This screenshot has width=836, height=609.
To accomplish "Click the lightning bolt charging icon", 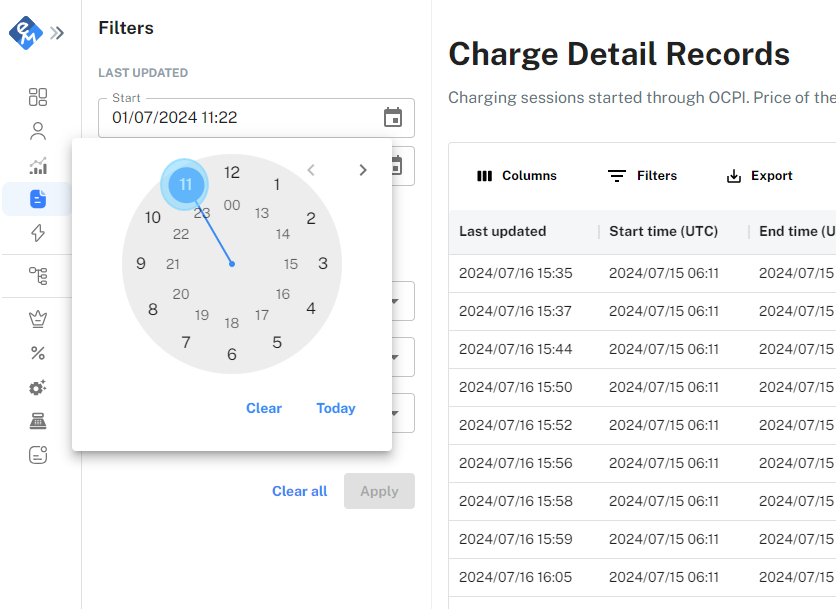I will point(38,233).
